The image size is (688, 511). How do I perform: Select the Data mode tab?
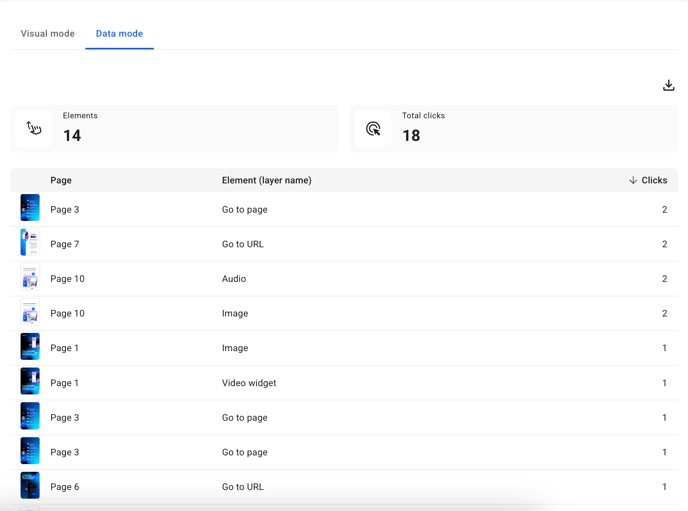click(x=119, y=34)
